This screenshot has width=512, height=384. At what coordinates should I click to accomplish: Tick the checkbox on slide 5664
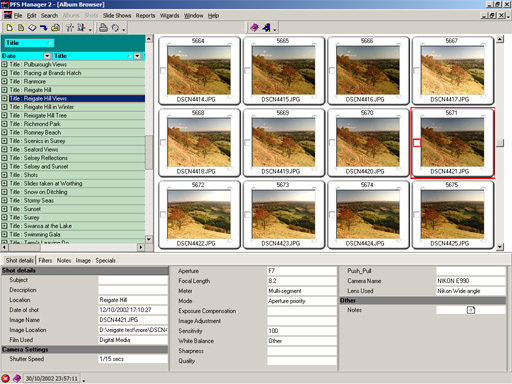(x=163, y=71)
